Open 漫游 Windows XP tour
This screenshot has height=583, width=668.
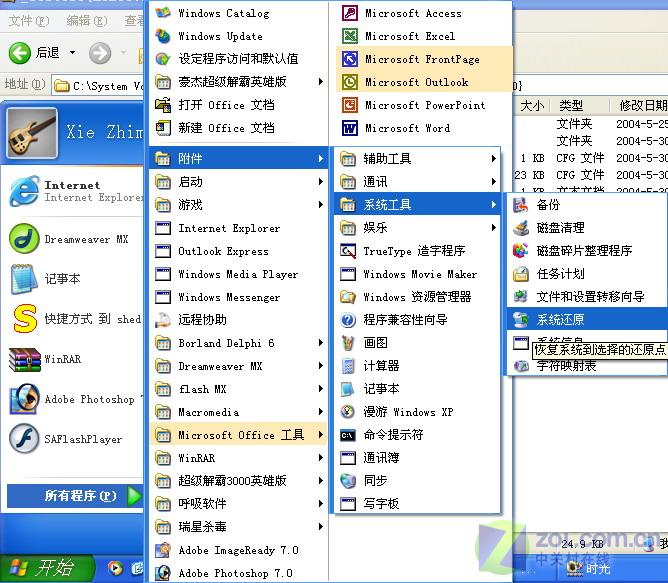(x=417, y=412)
